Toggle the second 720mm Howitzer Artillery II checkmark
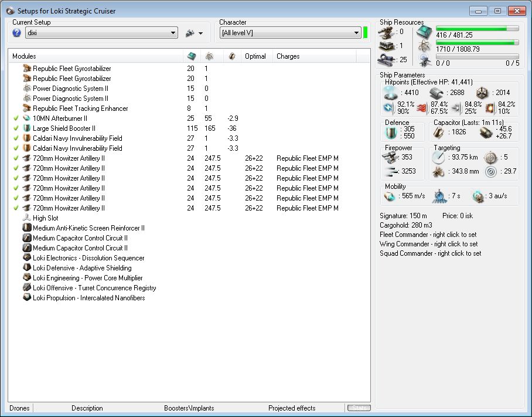 [16, 168]
